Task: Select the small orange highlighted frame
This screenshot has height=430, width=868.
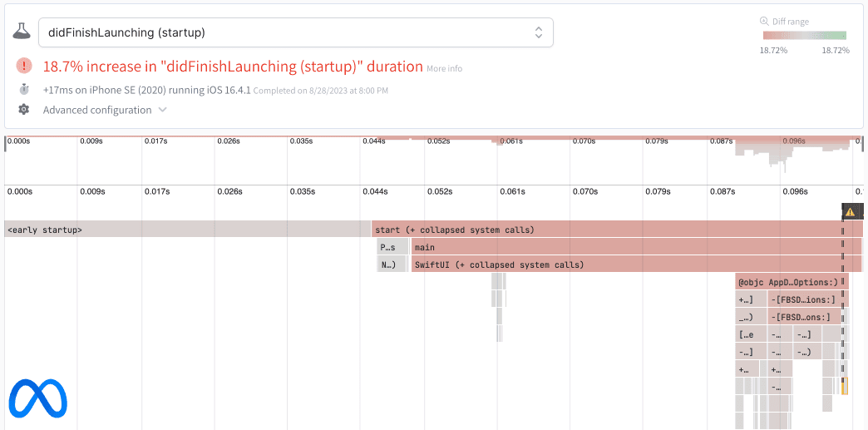Action: coord(843,386)
